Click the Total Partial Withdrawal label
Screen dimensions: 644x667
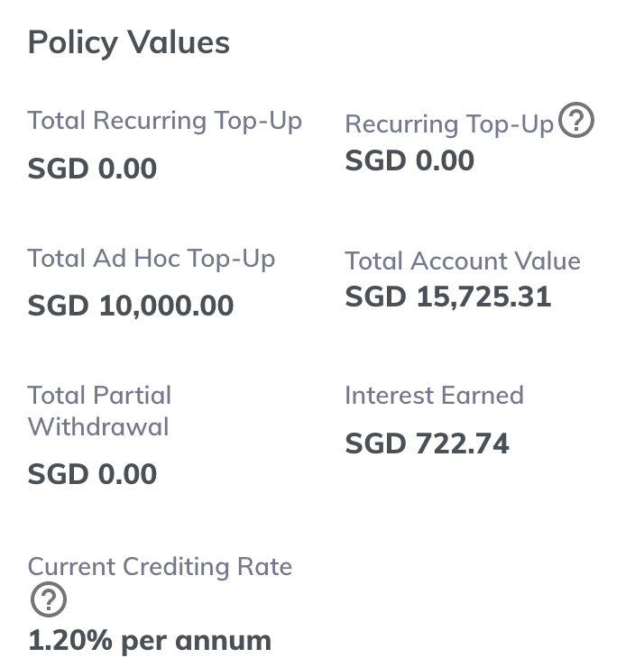[99, 411]
